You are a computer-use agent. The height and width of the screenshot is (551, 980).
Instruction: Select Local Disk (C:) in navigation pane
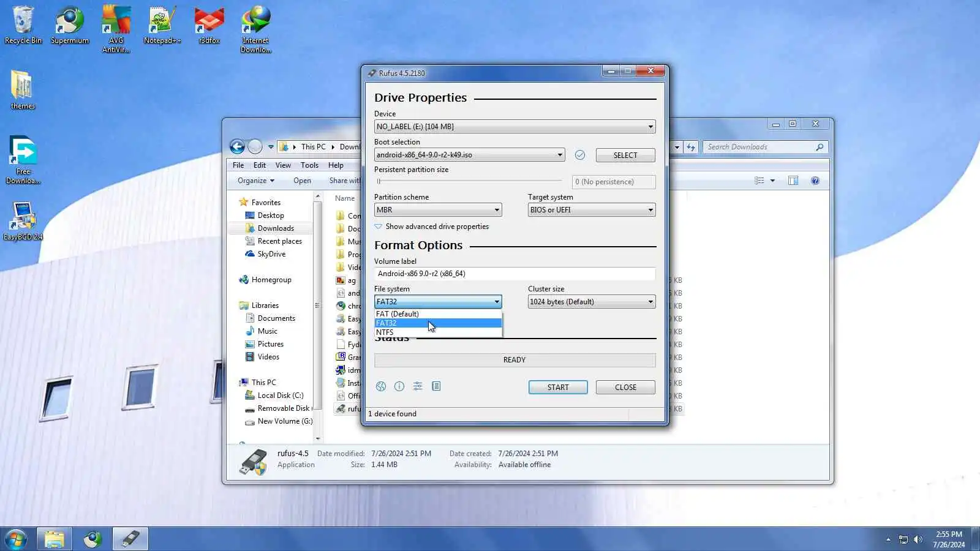pos(281,395)
